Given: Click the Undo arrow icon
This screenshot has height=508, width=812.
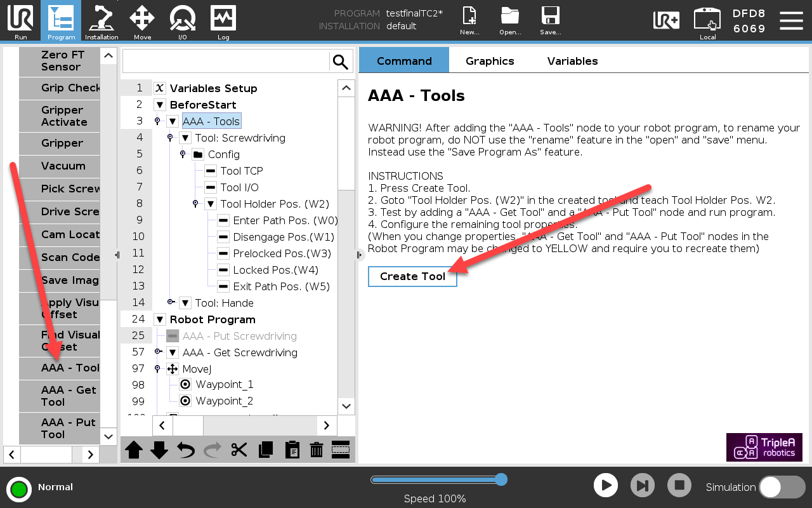Looking at the screenshot, I should (x=185, y=450).
